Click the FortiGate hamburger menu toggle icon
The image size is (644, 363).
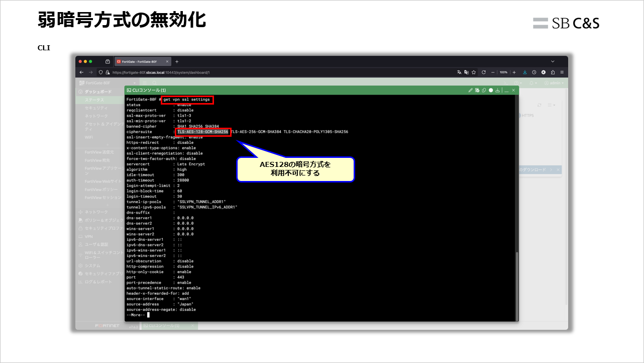tap(145, 82)
